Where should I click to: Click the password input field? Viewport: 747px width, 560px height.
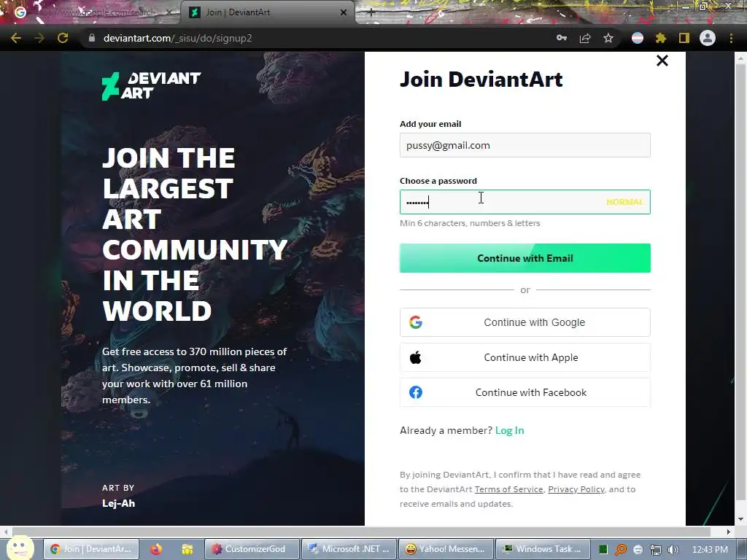click(x=525, y=202)
